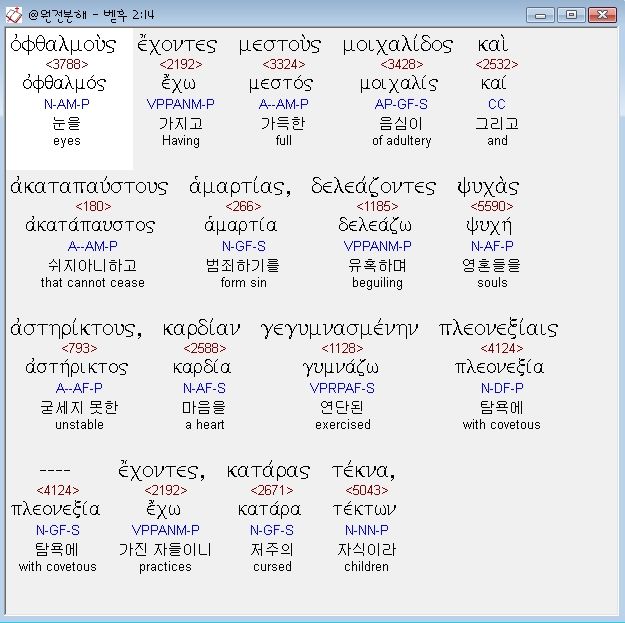Click the gloss 'full'
This screenshot has height=623, width=625.
(x=283, y=141)
